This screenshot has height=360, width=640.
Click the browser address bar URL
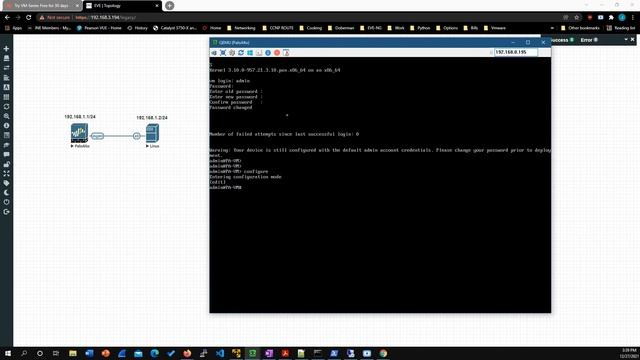[105, 18]
